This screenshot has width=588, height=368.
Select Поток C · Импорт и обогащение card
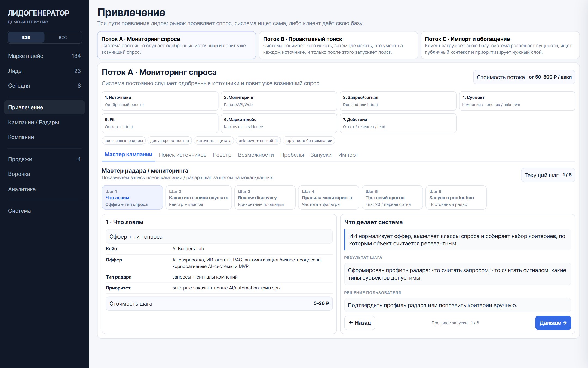click(x=500, y=45)
